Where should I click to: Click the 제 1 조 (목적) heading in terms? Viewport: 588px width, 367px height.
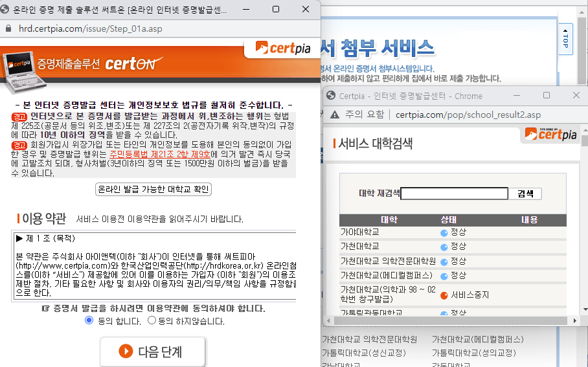(45, 238)
